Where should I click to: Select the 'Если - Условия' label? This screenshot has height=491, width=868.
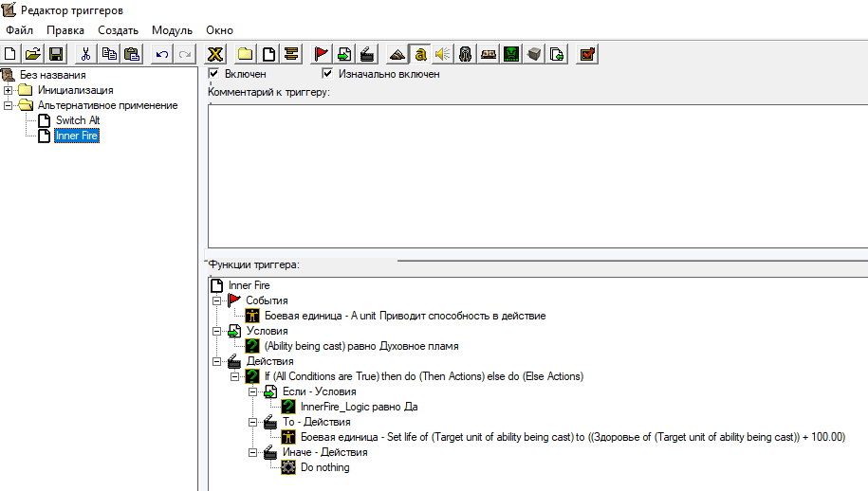click(320, 391)
